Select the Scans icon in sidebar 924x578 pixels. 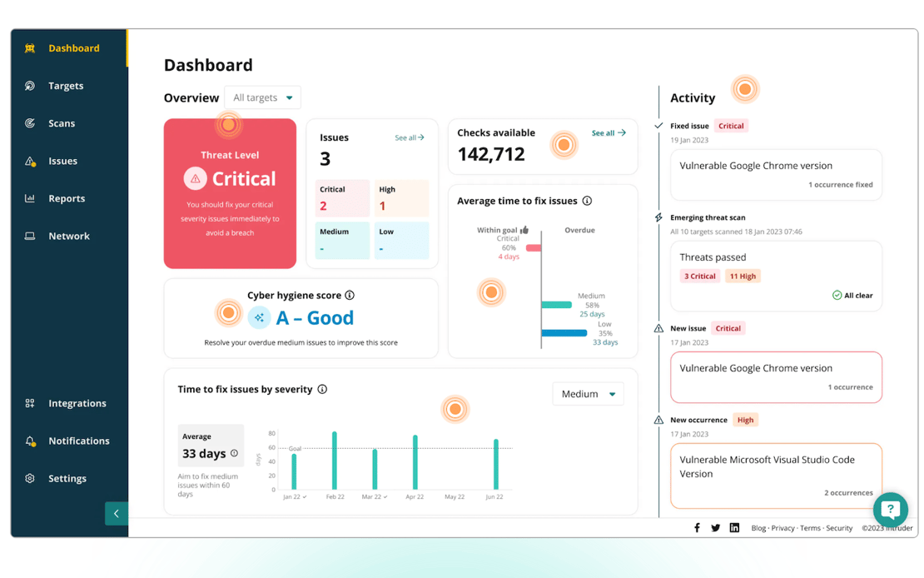click(x=29, y=123)
